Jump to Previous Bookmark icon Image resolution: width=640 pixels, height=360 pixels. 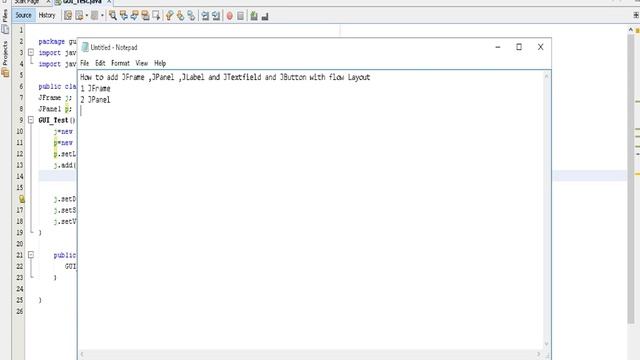tap(169, 16)
